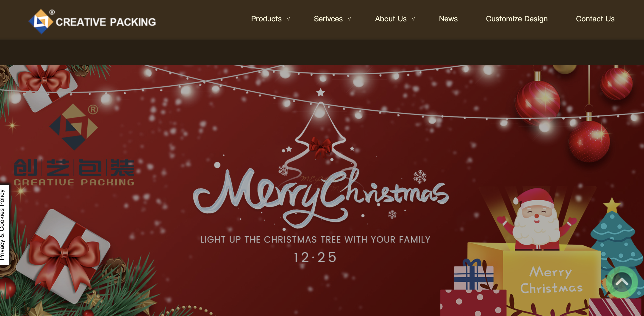This screenshot has height=316, width=644.
Task: Expand the Products dropdown arrow
Action: tap(288, 19)
